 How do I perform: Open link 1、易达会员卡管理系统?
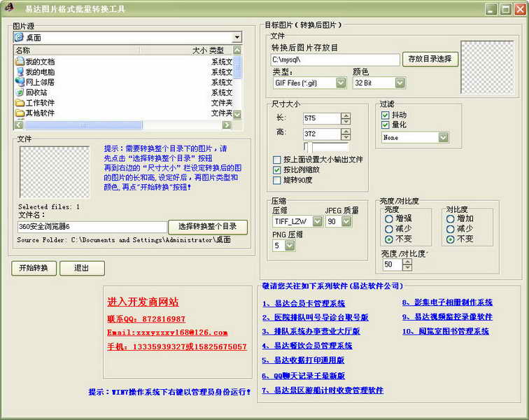[x=304, y=304]
